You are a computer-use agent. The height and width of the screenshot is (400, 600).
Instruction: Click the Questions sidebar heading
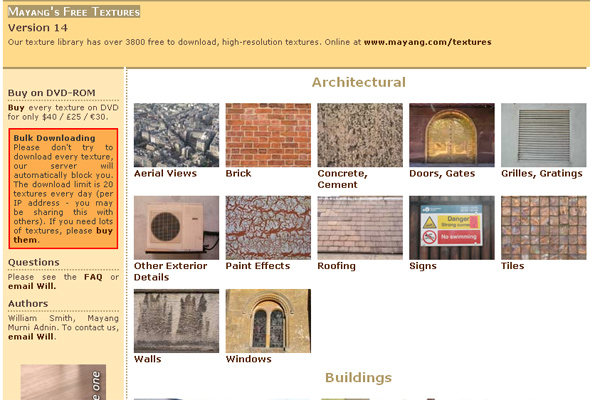pos(34,263)
